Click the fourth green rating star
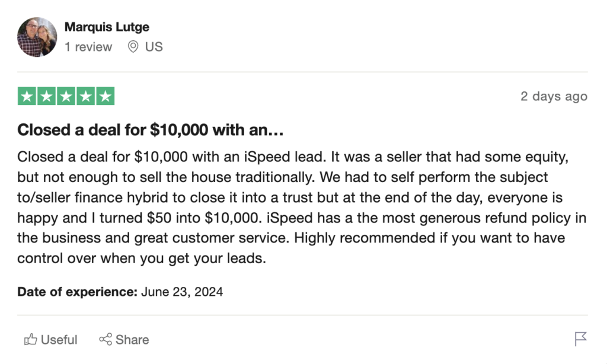 click(85, 97)
